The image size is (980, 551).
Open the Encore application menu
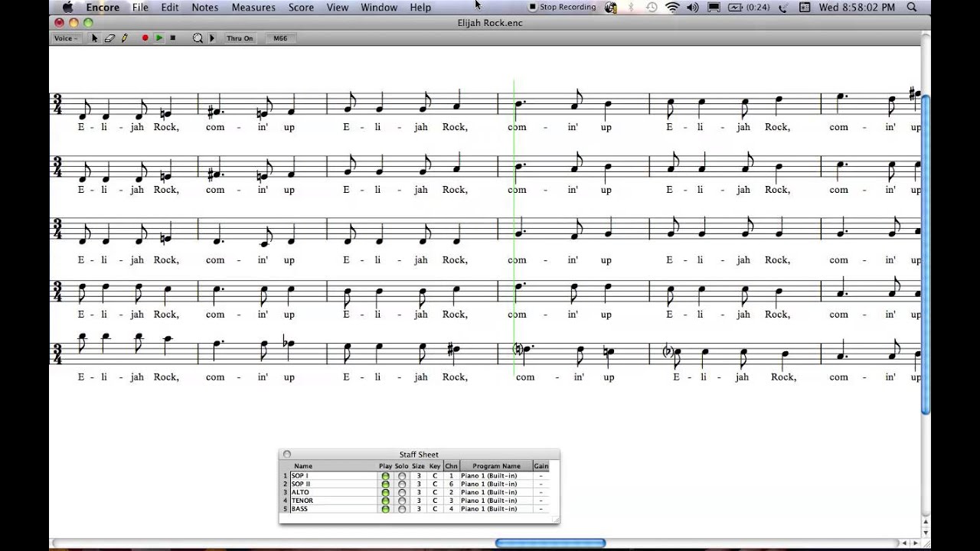(103, 7)
